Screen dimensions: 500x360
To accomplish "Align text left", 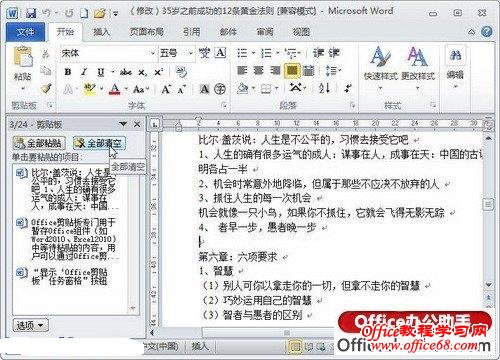I will pyautogui.click(x=242, y=70).
